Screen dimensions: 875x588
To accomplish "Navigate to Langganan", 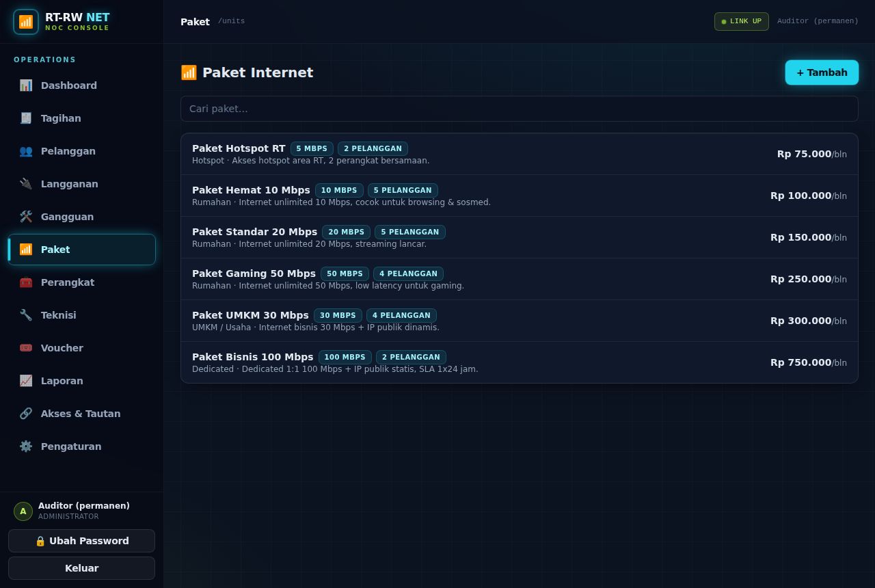I will pyautogui.click(x=82, y=184).
